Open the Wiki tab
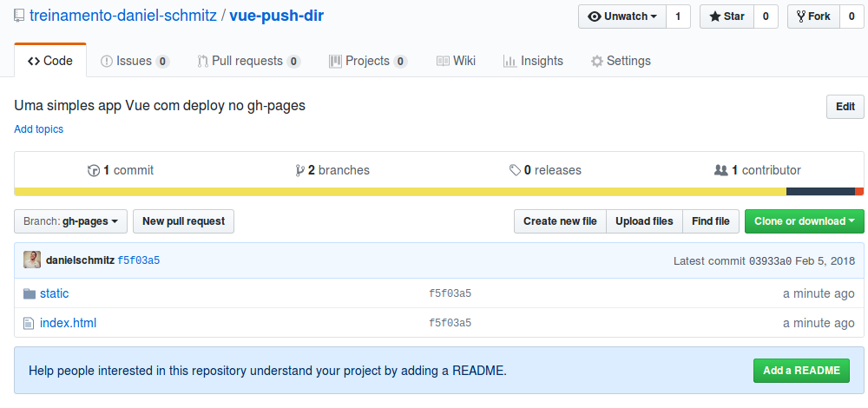The height and width of the screenshot is (408, 868). [457, 61]
